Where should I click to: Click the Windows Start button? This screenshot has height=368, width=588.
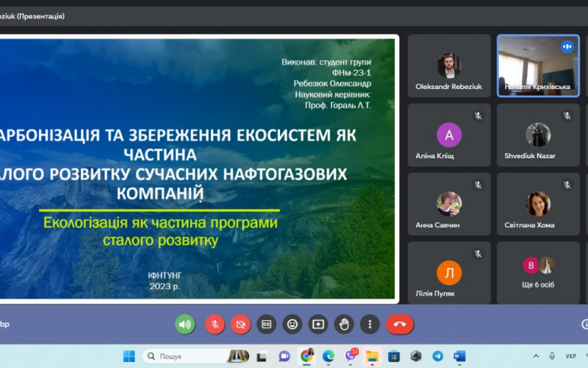click(129, 356)
